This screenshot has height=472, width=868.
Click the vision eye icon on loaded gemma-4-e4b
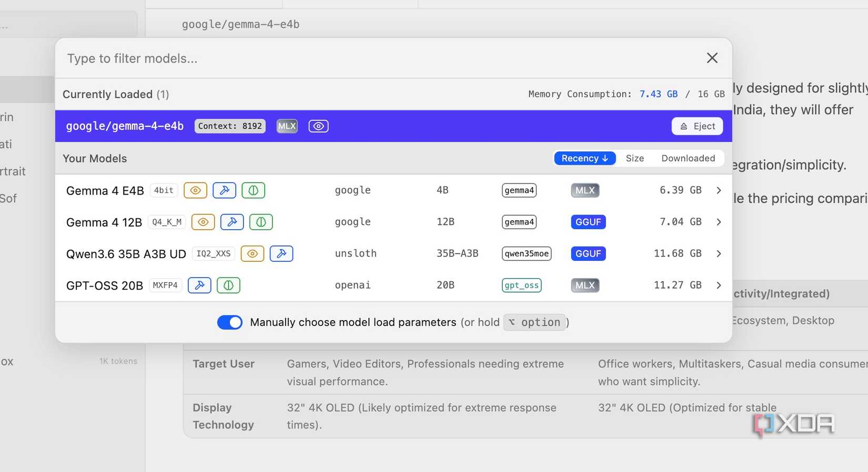pyautogui.click(x=318, y=126)
